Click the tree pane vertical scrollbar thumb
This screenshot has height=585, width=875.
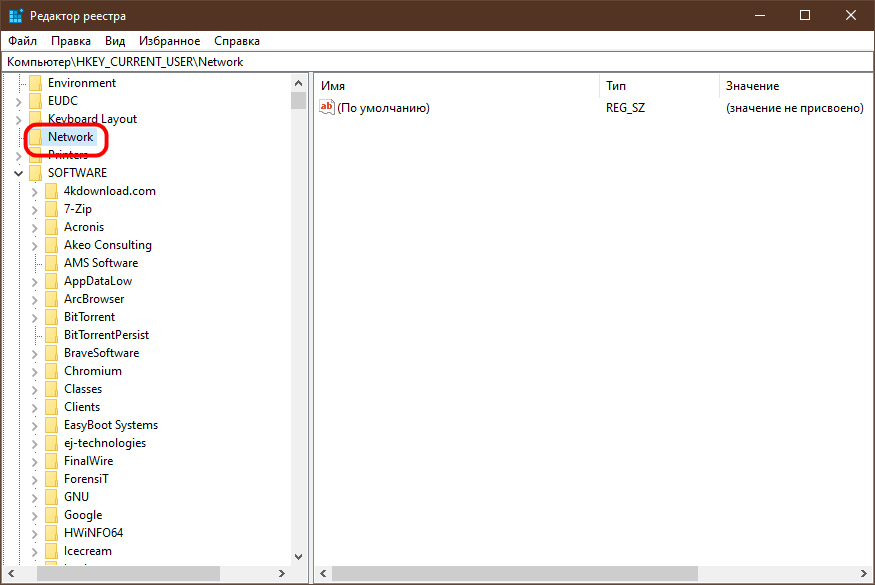(299, 100)
